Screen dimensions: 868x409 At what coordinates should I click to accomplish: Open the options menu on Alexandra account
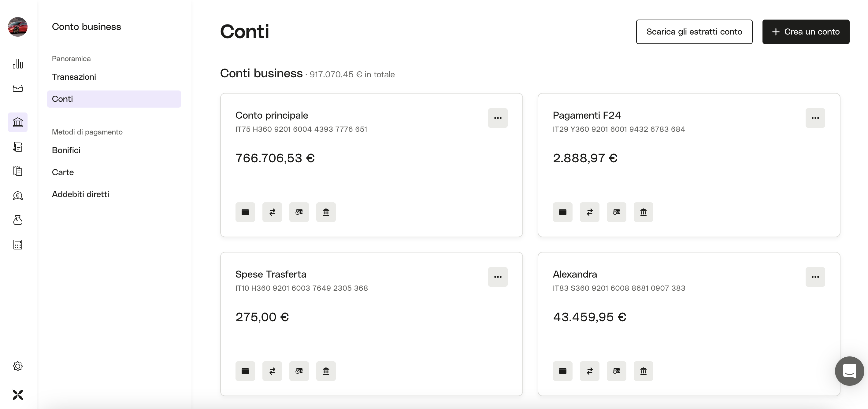coord(815,277)
